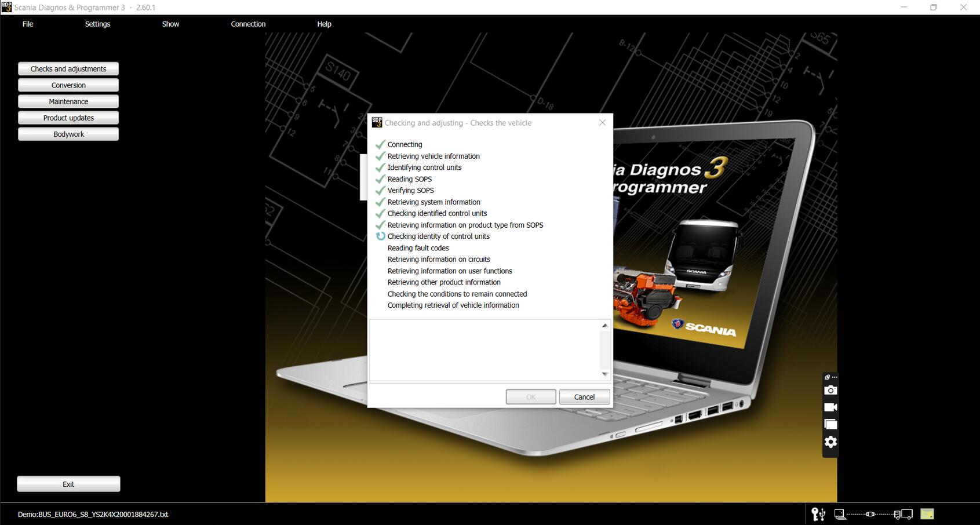
Task: Open Checks and adjustments
Action: point(68,68)
